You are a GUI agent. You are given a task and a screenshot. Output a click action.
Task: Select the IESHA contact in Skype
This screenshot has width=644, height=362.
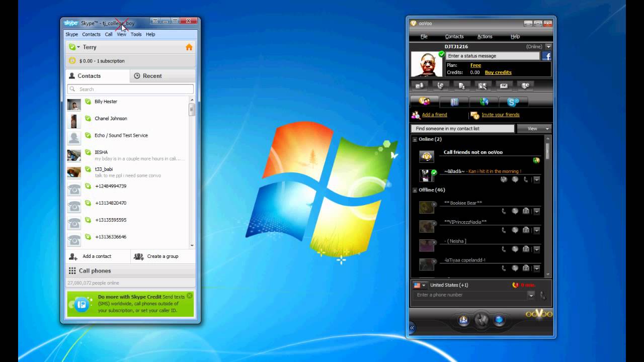pyautogui.click(x=128, y=155)
